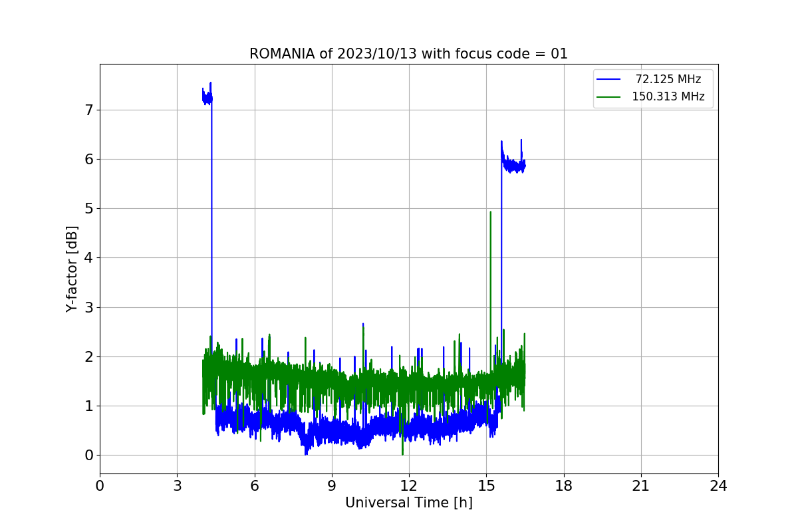798x532 pixels.
Task: Click x-axis tick label '6'
Action: point(255,486)
